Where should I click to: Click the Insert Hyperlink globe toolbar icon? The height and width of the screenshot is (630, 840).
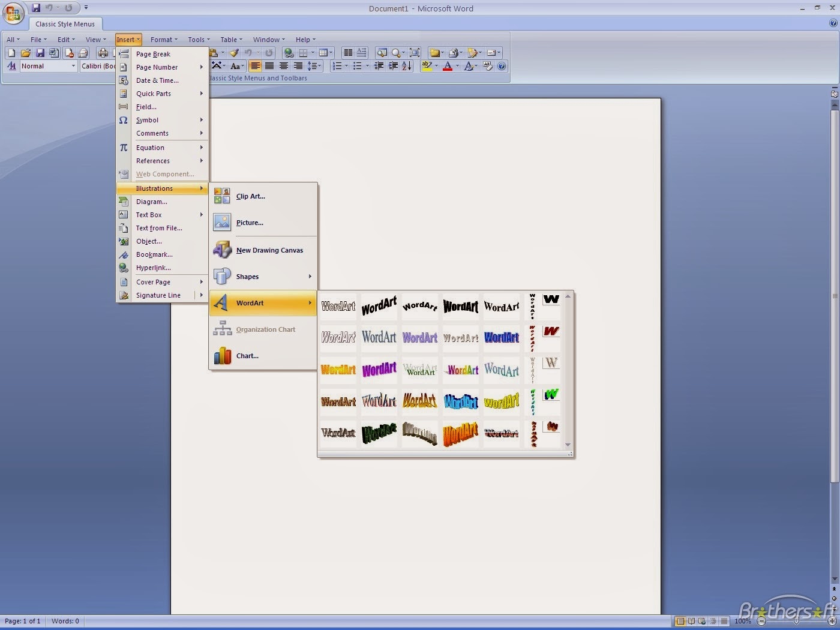click(289, 53)
